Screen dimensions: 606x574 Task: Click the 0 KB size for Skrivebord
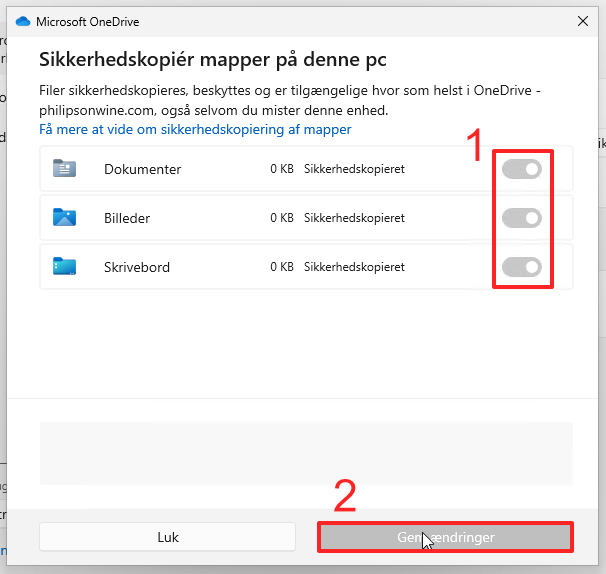[x=282, y=267]
